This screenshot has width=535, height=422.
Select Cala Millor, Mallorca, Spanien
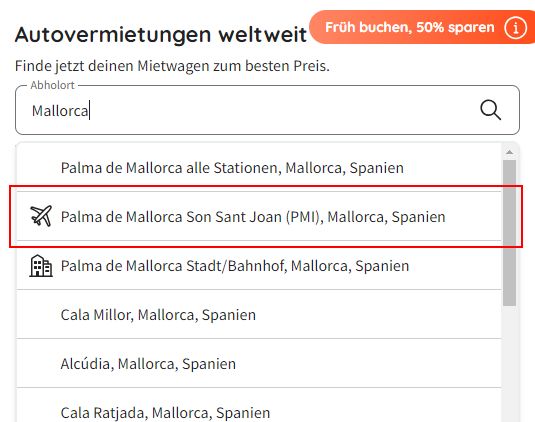[x=259, y=315]
